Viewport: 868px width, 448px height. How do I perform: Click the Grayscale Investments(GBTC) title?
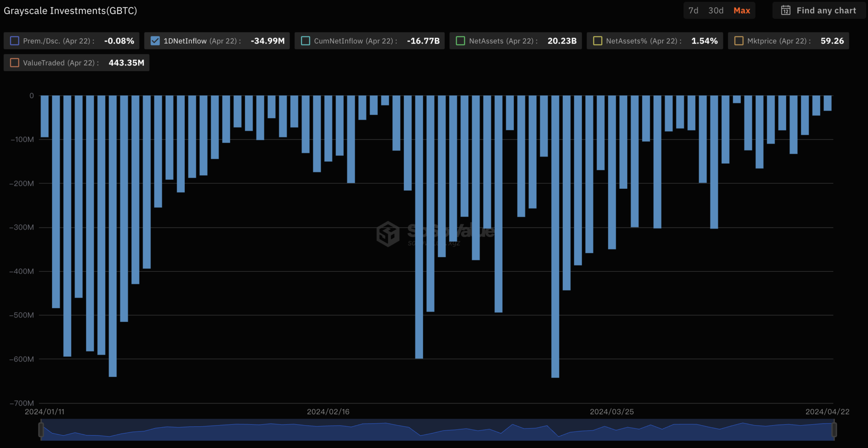70,11
